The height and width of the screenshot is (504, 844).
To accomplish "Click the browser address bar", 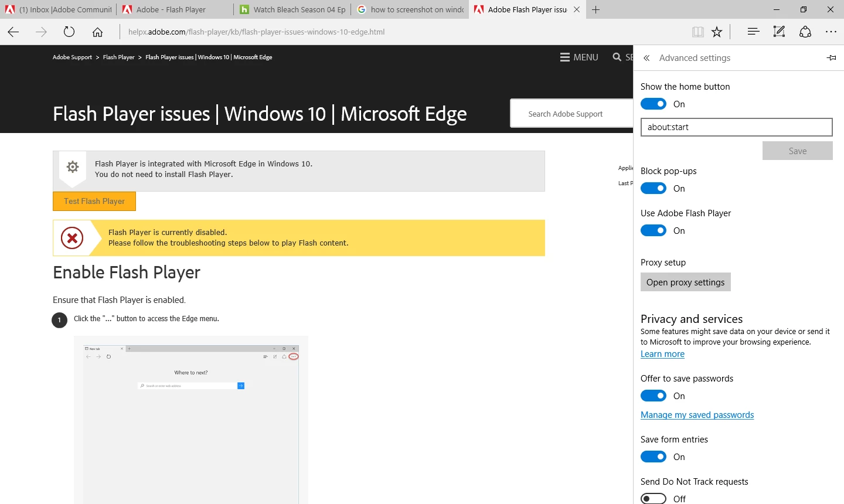I will [404, 32].
